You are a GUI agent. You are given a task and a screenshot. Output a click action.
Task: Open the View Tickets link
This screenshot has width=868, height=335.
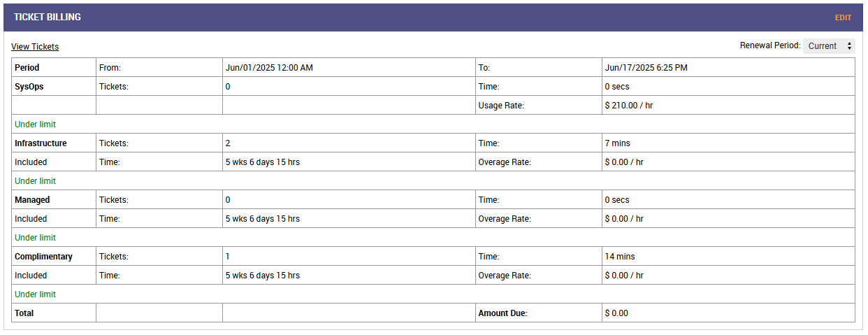[35, 47]
